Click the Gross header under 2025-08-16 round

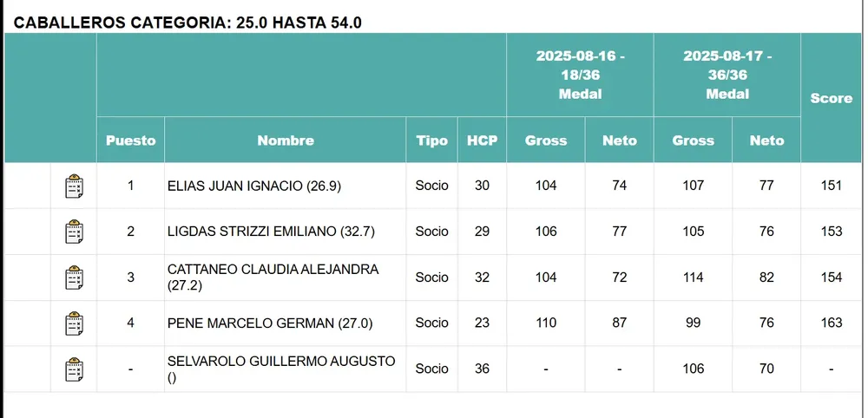(546, 140)
